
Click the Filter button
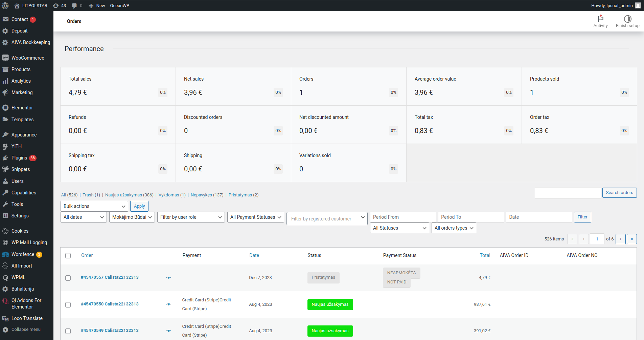coord(582,217)
